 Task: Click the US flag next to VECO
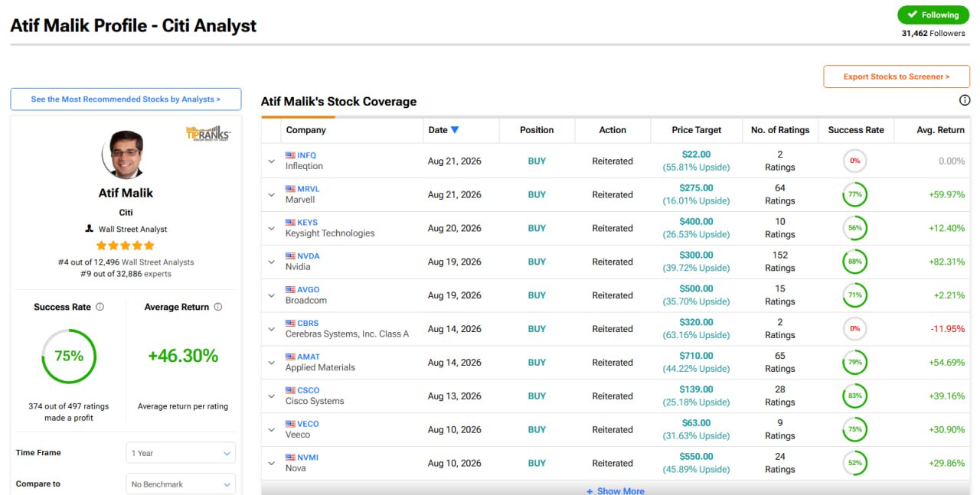click(x=290, y=424)
